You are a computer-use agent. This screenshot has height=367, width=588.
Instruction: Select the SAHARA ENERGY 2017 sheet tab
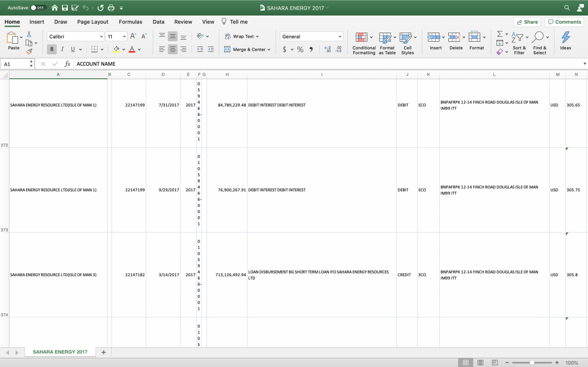[x=60, y=352]
